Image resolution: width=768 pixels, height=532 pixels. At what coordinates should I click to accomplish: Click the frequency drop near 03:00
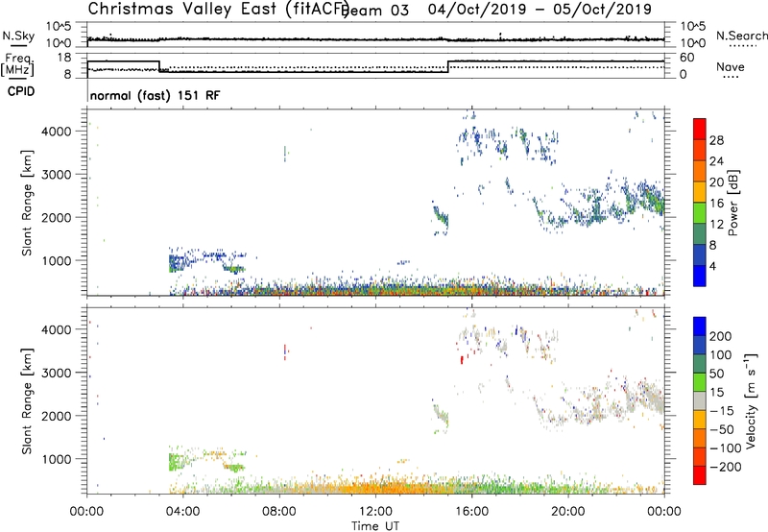click(159, 66)
